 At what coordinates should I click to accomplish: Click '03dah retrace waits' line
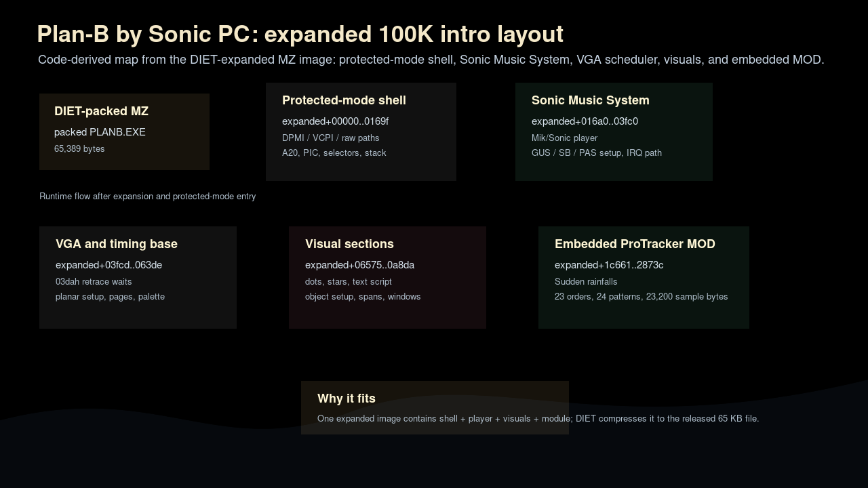tap(94, 282)
